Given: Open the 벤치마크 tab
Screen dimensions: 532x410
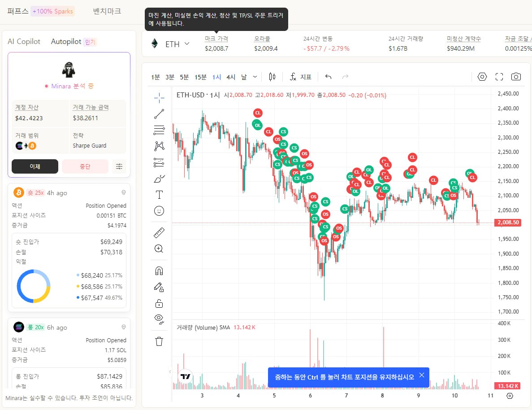Looking at the screenshot, I should (107, 11).
